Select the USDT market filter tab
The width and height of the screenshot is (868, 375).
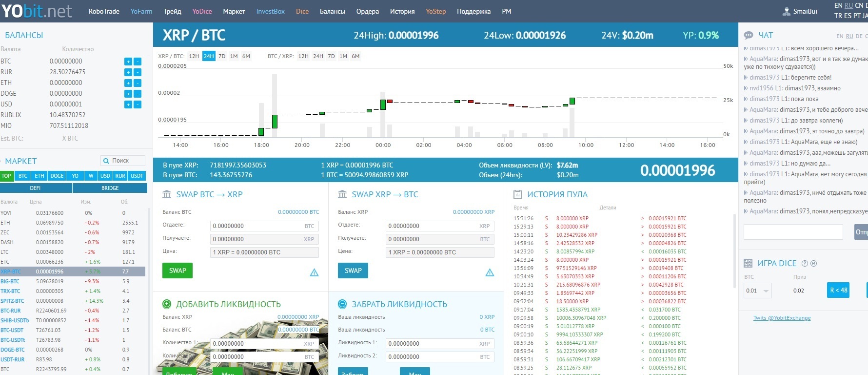click(x=137, y=176)
